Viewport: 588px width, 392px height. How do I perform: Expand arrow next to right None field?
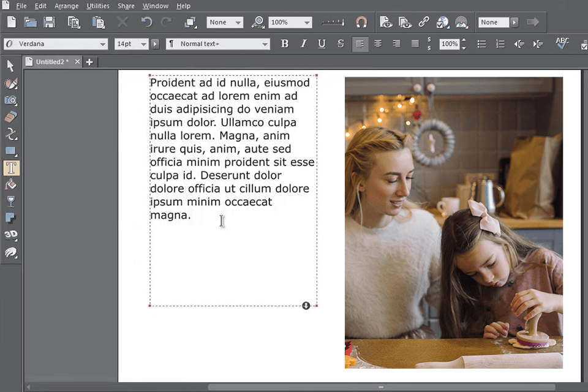(x=514, y=22)
